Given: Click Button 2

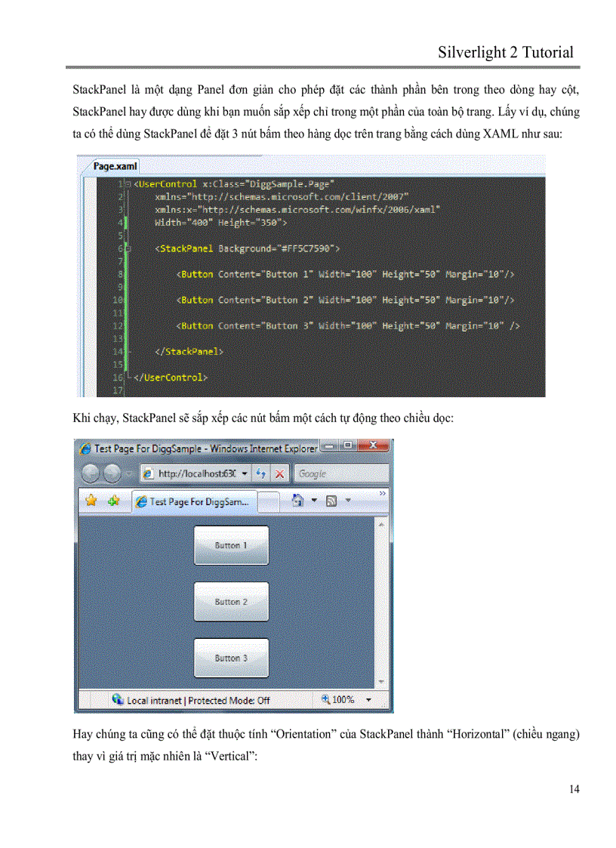Looking at the screenshot, I should pos(231,601).
